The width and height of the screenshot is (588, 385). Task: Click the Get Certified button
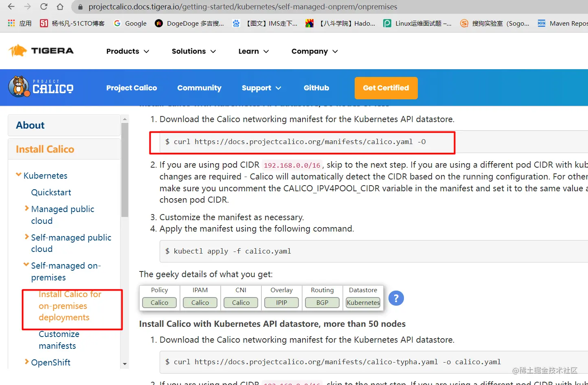386,88
